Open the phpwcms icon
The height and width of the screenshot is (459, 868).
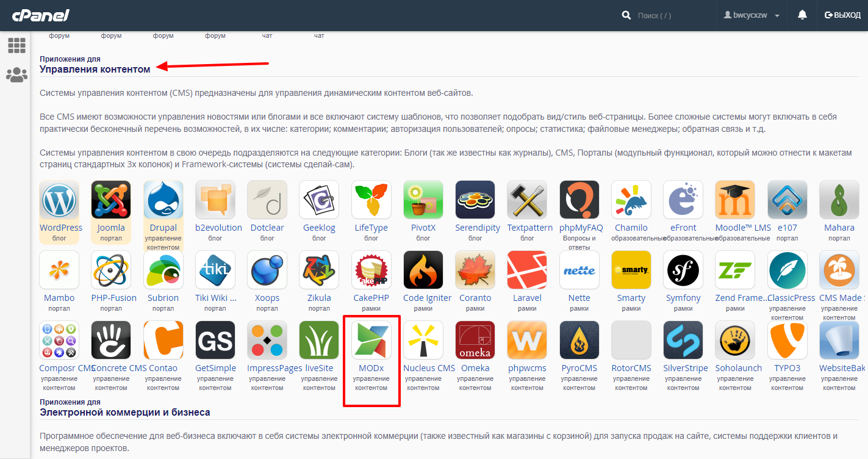[527, 341]
